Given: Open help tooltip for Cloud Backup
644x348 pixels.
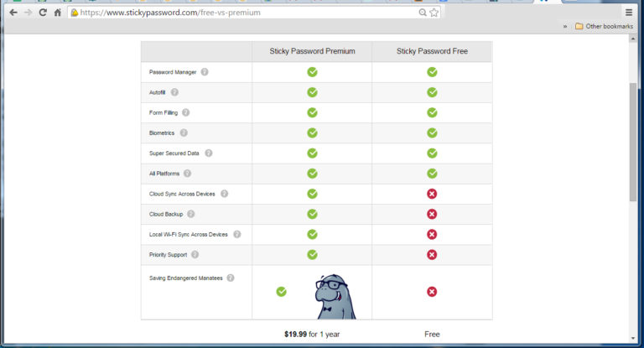Looking at the screenshot, I should click(191, 214).
